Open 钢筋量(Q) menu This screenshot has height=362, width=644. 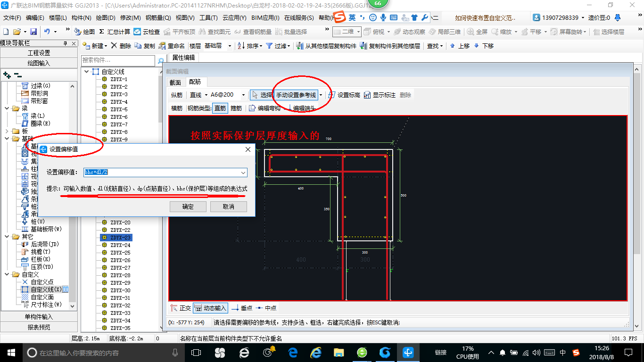tap(158, 18)
